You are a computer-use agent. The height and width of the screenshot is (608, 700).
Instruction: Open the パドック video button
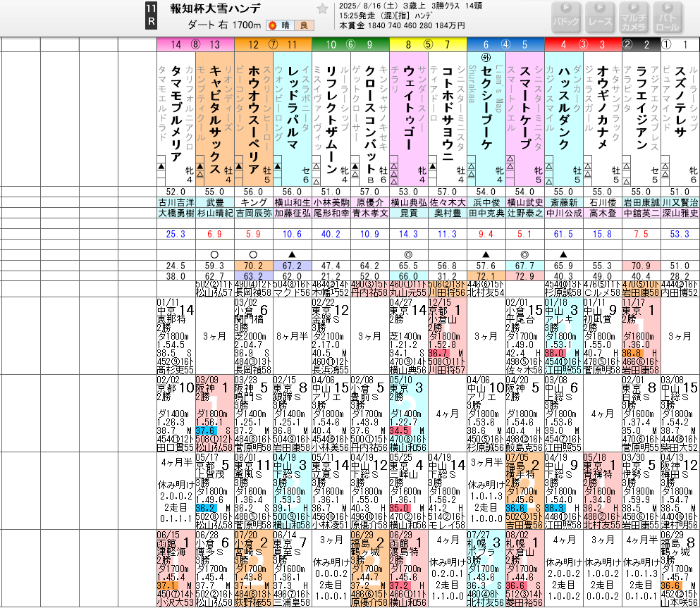click(566, 18)
